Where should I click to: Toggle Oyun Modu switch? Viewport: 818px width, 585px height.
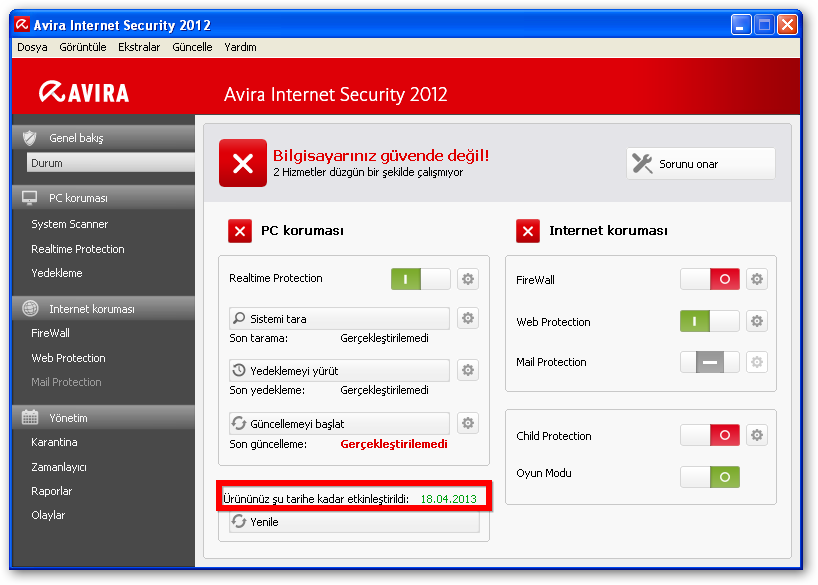[709, 476]
